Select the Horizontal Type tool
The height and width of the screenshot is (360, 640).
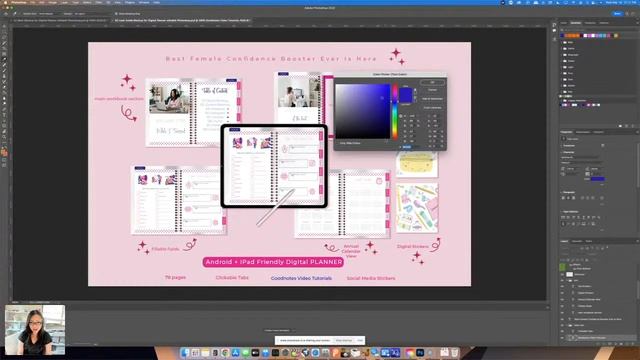pyautogui.click(x=4, y=115)
